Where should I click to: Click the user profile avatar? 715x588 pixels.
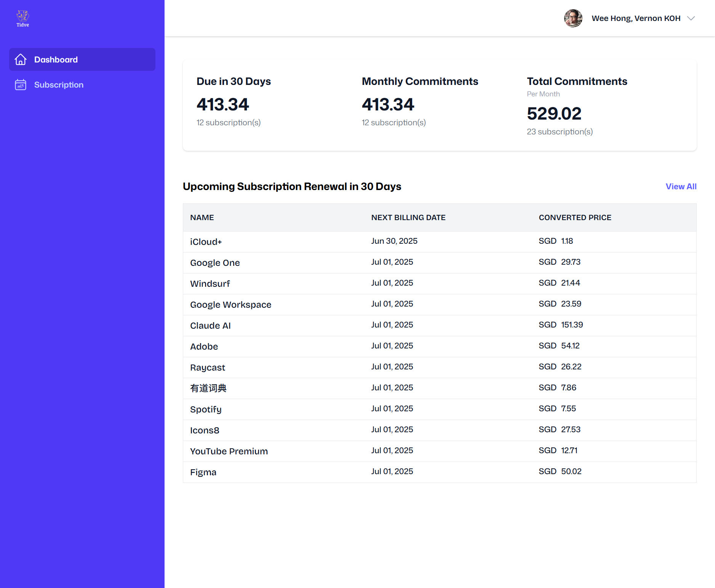573,18
